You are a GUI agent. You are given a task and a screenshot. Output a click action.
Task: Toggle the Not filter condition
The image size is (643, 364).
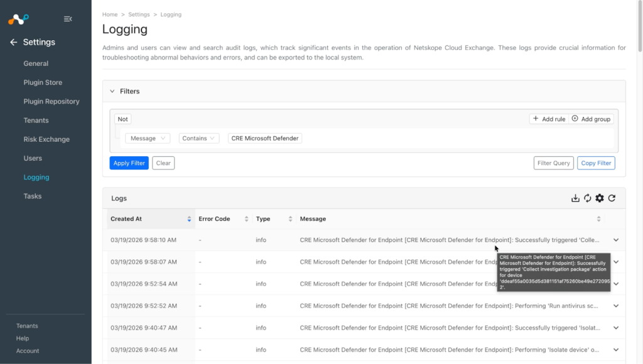122,119
